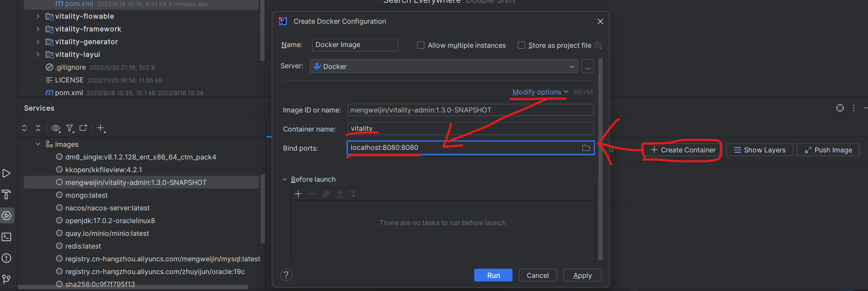
Task: Expand the vitality-layui folder
Action: (x=38, y=54)
